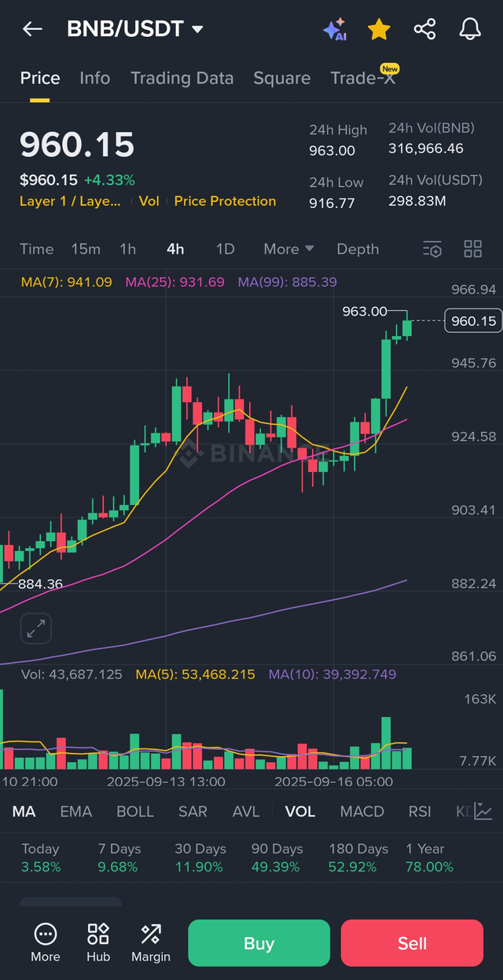Toggle the EMA indicator
Viewport: 503px width, 980px height.
click(76, 811)
